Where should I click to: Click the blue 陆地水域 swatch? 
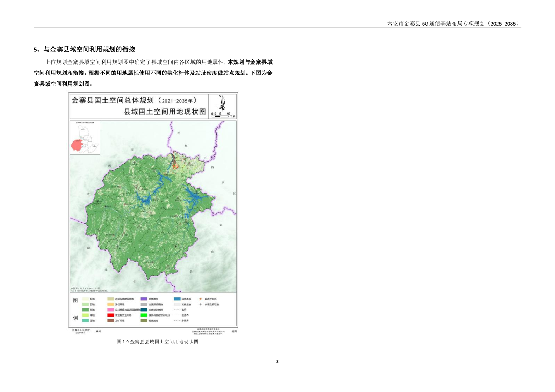(177, 299)
